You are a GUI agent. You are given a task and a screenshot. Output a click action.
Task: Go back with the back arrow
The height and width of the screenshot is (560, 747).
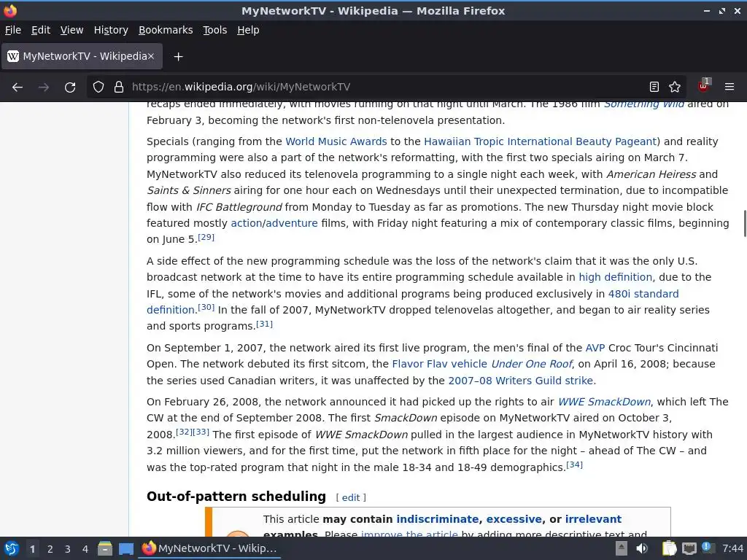(x=18, y=87)
